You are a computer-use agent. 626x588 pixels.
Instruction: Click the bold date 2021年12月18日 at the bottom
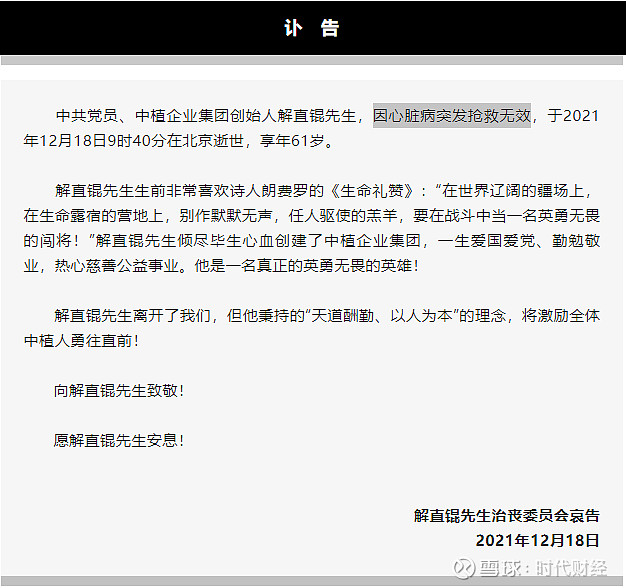537,540
